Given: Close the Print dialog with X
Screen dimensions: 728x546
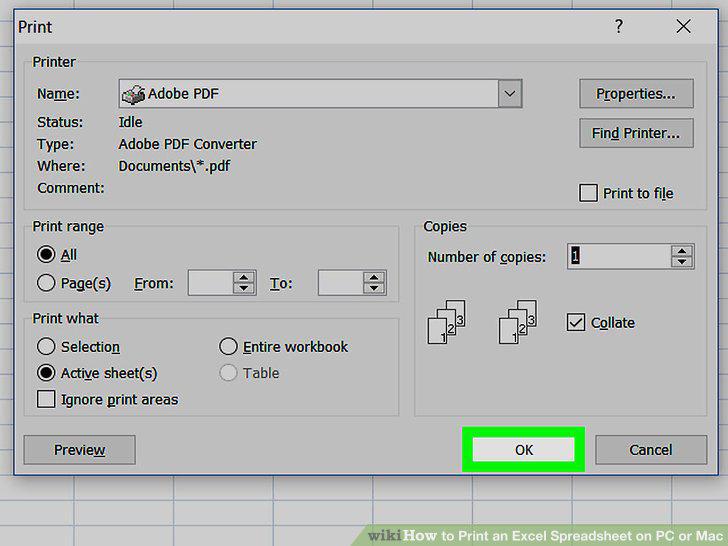Looking at the screenshot, I should tap(683, 26).
